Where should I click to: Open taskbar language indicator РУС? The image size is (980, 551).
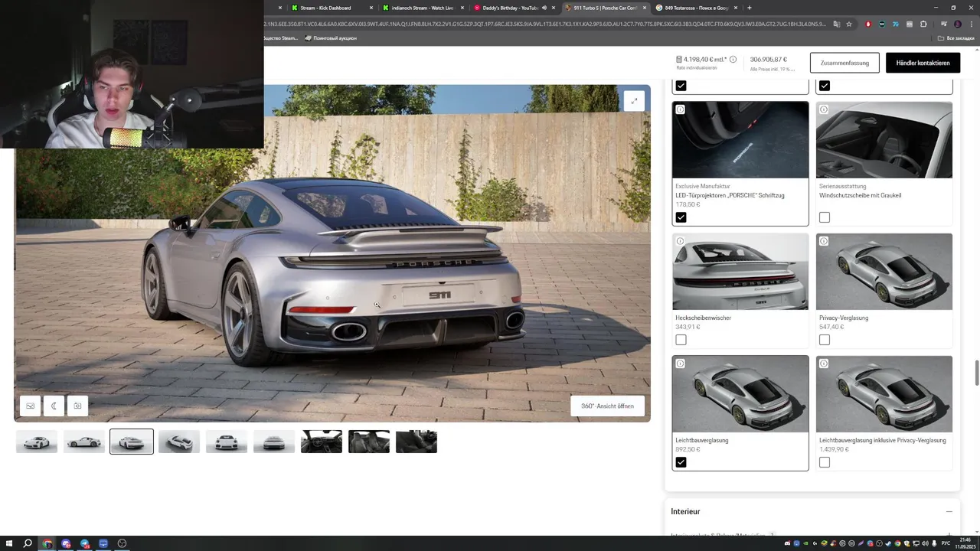click(946, 543)
